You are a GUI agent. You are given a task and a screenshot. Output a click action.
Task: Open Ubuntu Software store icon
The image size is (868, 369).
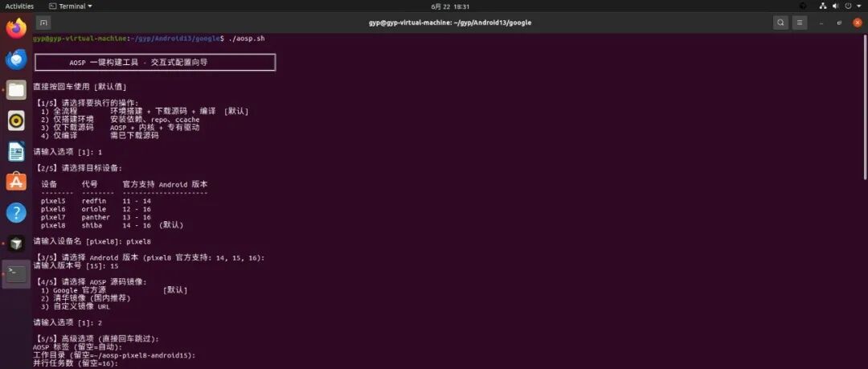coord(17,181)
